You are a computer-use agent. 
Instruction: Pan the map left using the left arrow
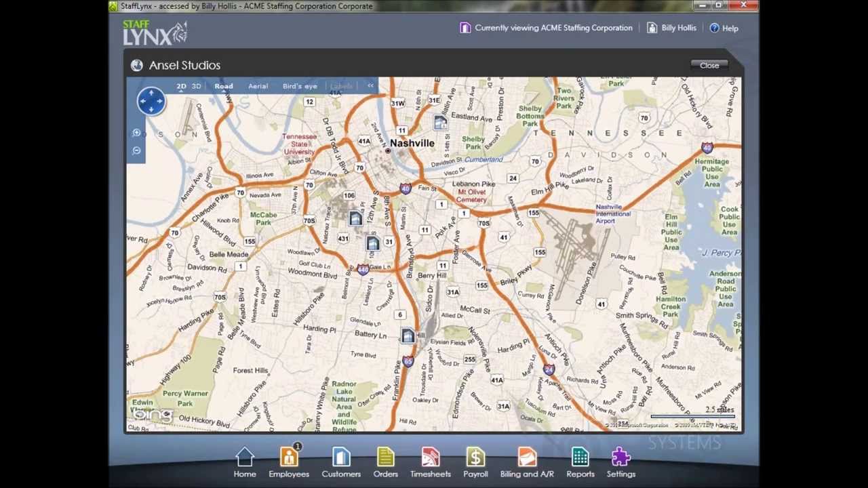pos(142,101)
